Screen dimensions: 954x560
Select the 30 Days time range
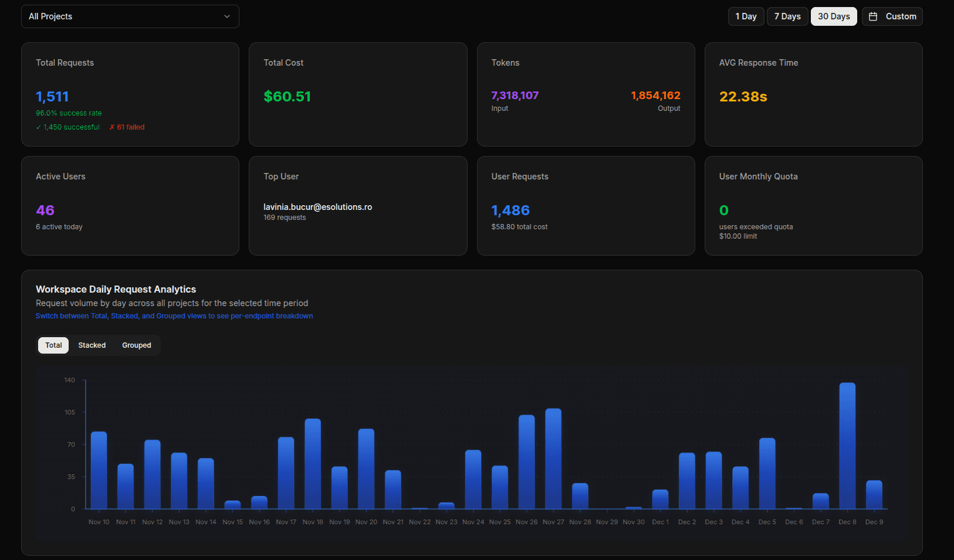point(833,16)
